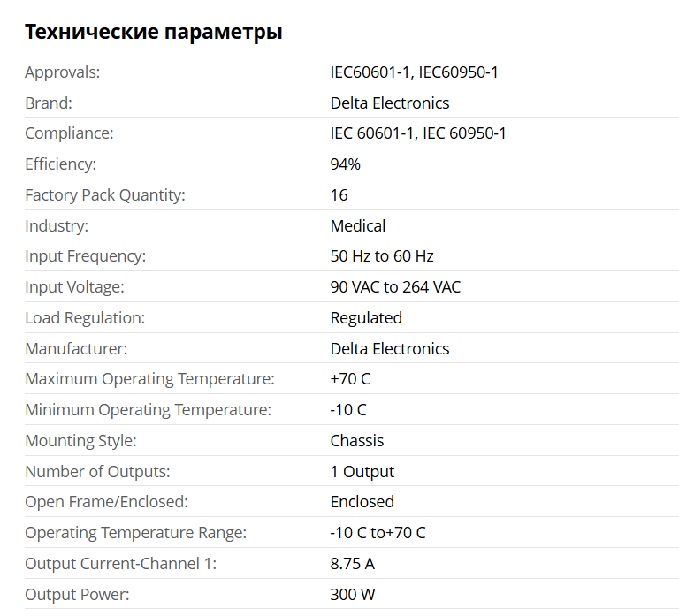Click the Load Regulation value Regulated
The width and height of the screenshot is (679, 616).
[x=366, y=318]
